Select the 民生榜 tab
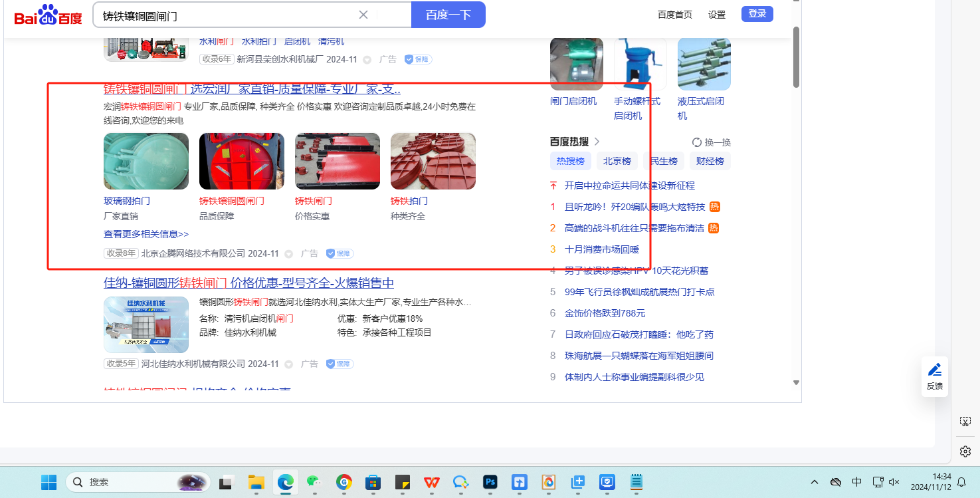This screenshot has height=498, width=980. tap(664, 161)
